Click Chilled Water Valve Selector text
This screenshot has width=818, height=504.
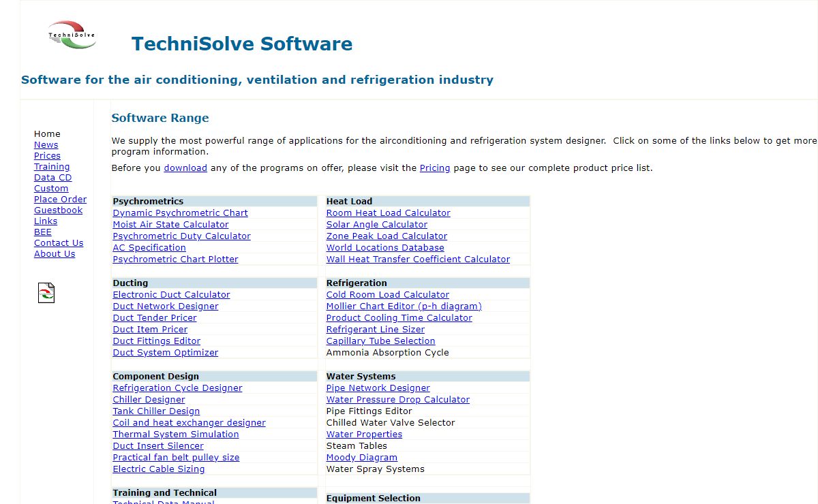pos(391,423)
